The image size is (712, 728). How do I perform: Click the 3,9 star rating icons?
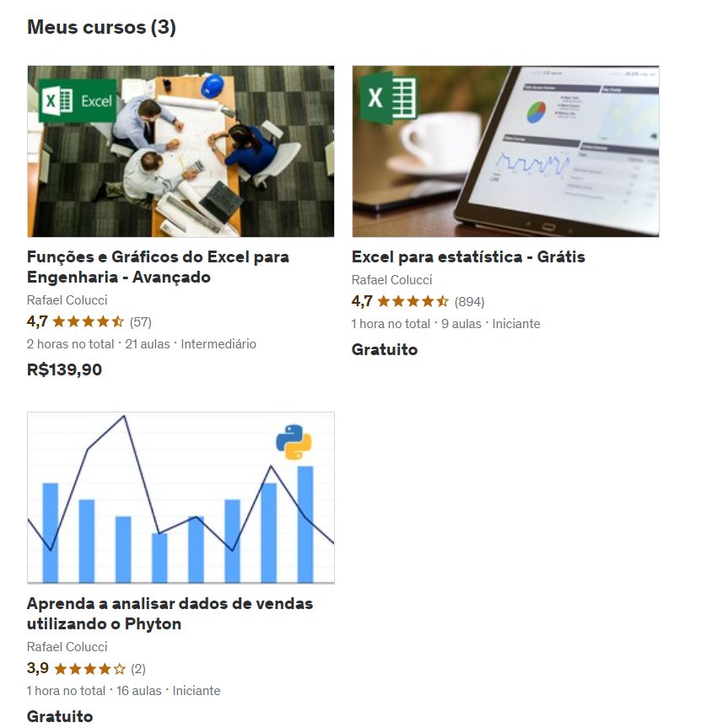coord(90,669)
